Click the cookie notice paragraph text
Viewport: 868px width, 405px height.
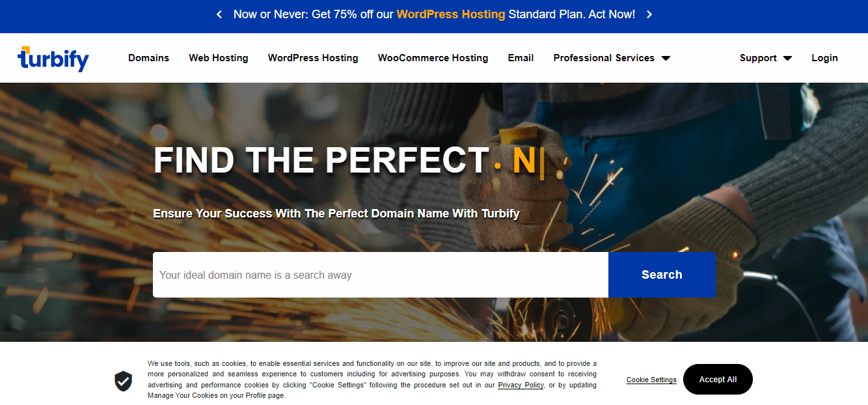pos(372,380)
